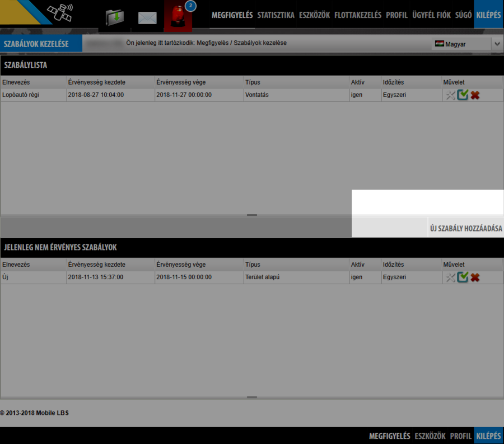
Task: Open the Magyar language dropdown
Action: pyautogui.click(x=461, y=44)
